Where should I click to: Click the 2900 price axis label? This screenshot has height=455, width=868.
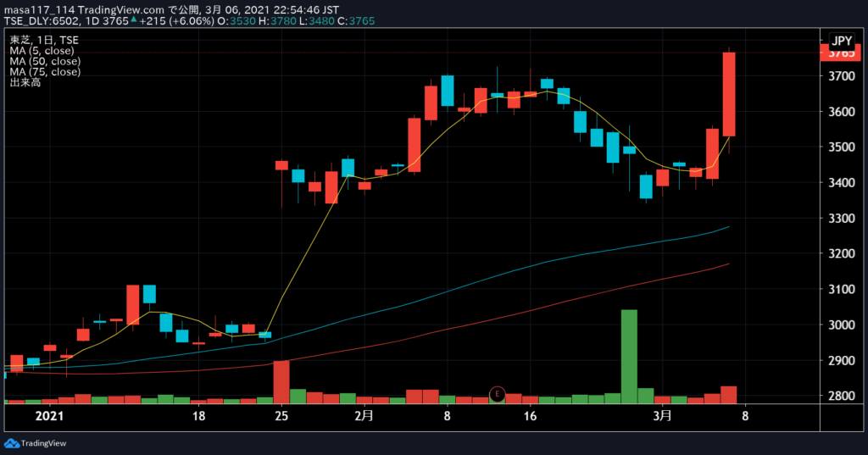point(841,361)
